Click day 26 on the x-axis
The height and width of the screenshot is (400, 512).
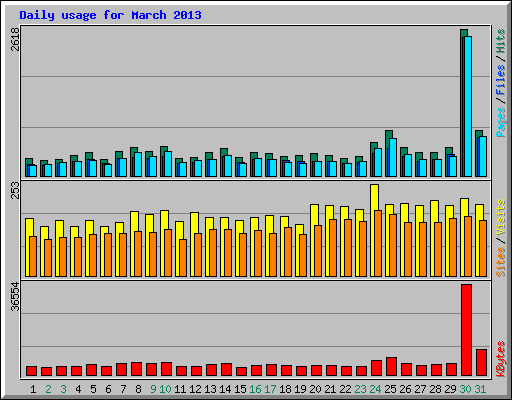tap(405, 389)
